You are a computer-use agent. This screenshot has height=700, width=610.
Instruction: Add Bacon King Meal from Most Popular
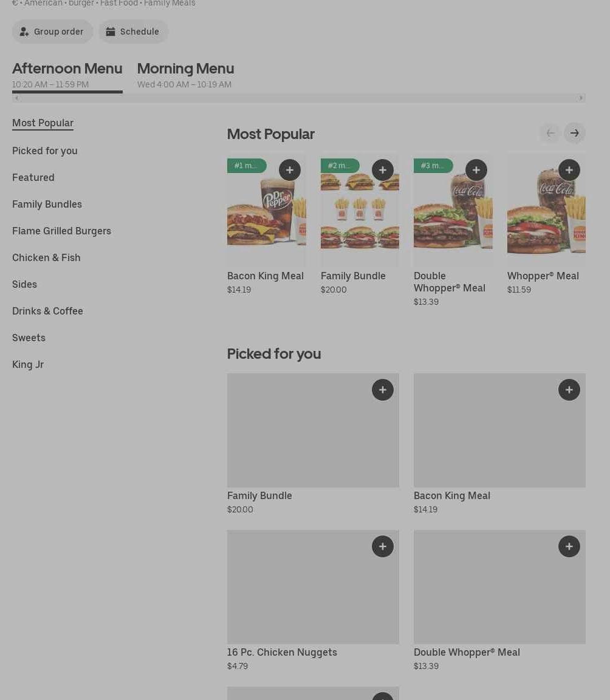[x=289, y=170]
